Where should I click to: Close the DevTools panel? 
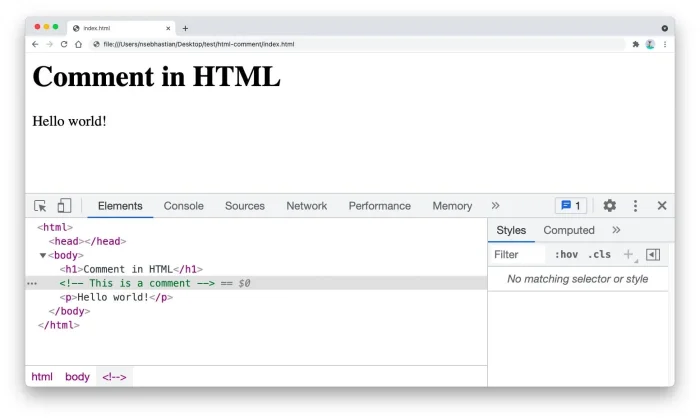pyautogui.click(x=662, y=205)
